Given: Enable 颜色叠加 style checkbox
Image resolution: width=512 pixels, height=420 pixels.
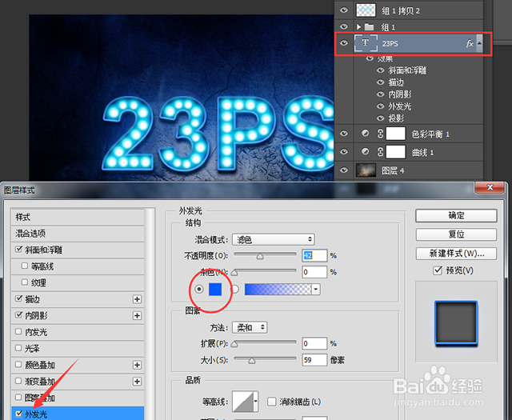Looking at the screenshot, I should click(18, 365).
